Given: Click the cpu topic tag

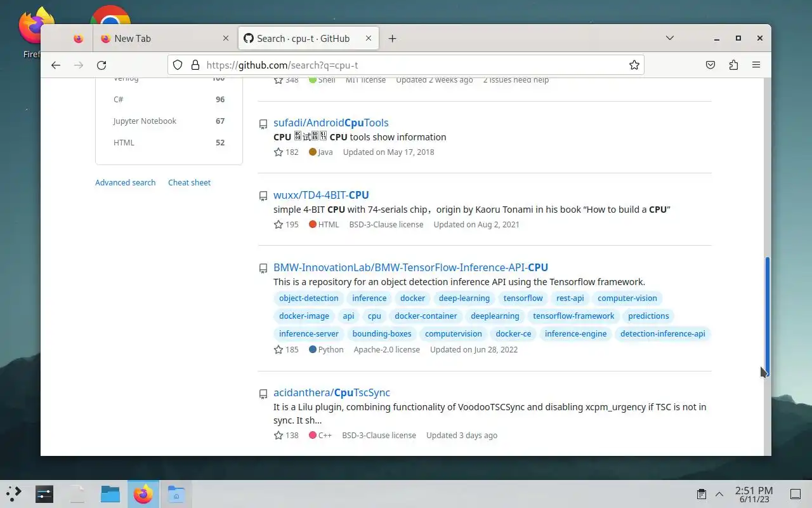Looking at the screenshot, I should [374, 316].
